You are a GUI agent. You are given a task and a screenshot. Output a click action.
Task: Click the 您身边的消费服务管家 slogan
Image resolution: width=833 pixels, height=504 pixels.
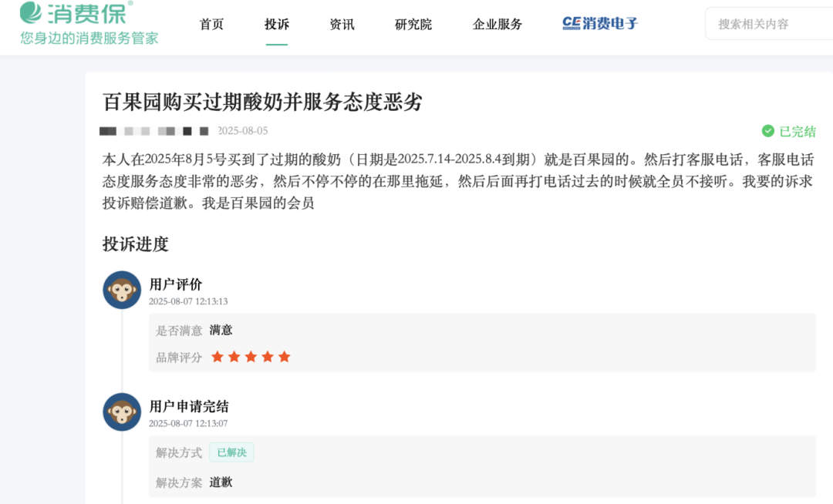click(89, 39)
